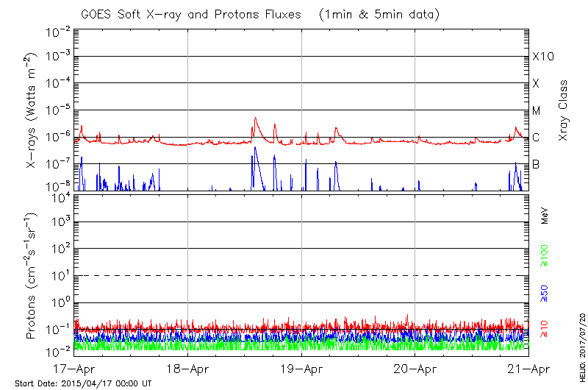Select the M flare class label

[537, 111]
